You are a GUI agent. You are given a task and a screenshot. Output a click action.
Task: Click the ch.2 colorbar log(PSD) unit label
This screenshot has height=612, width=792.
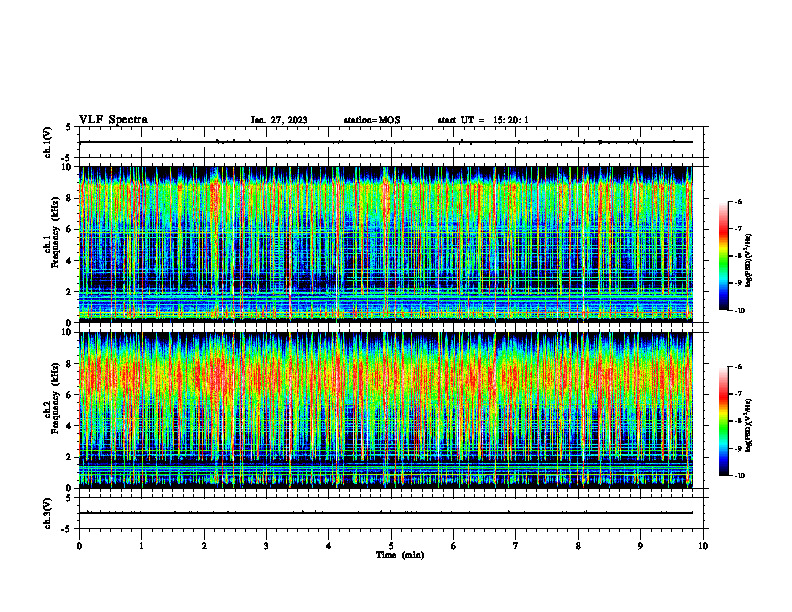[x=749, y=426]
